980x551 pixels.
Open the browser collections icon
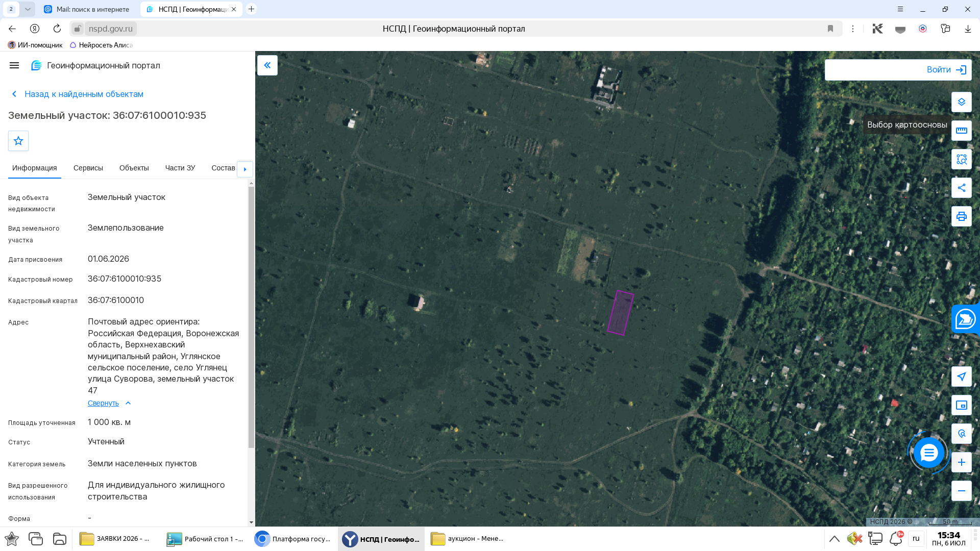(945, 29)
